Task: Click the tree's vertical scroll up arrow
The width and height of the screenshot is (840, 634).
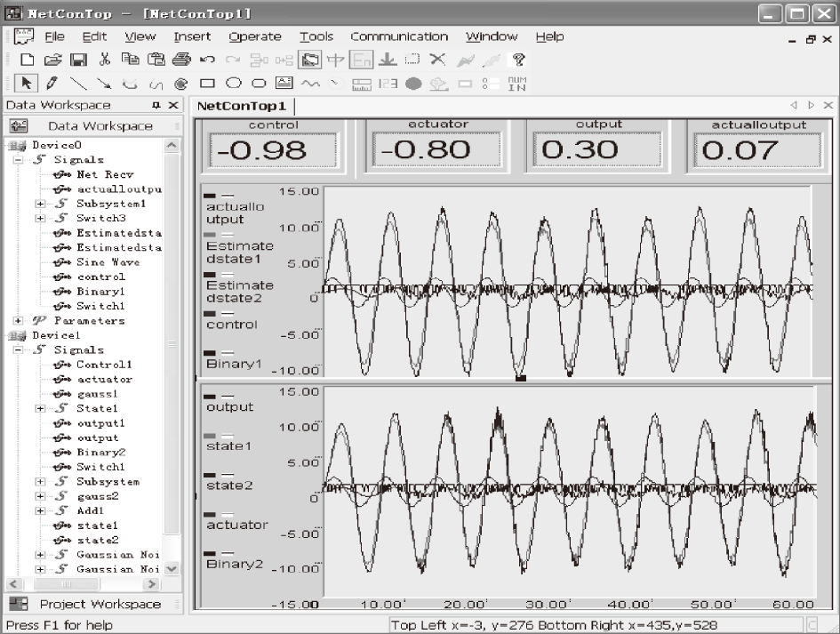Action: pyautogui.click(x=172, y=145)
